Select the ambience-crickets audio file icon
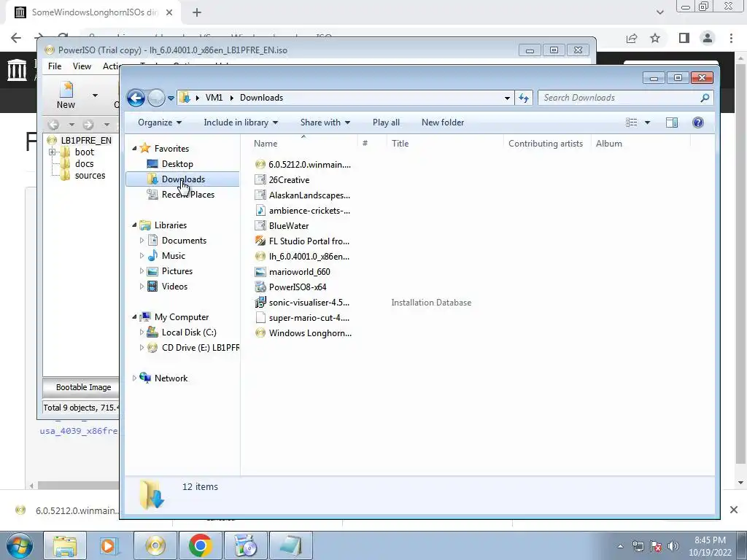The image size is (747, 560). tap(260, 211)
